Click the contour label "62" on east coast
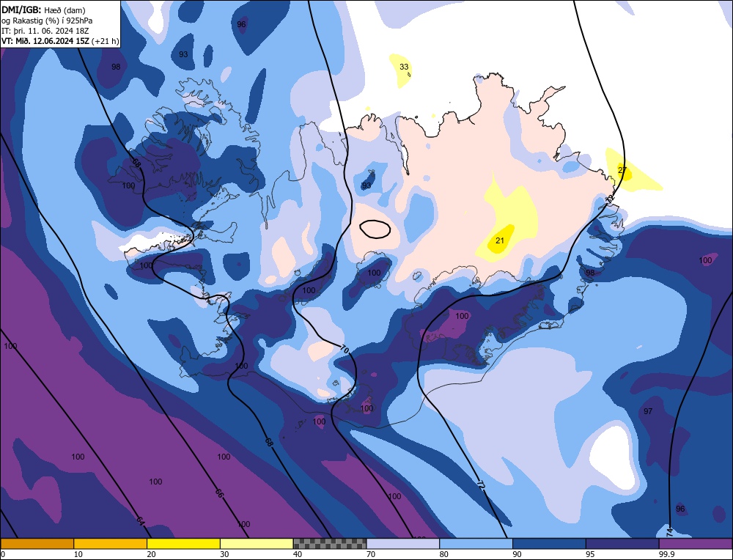Screen dimensions: 733x560 (611, 198)
